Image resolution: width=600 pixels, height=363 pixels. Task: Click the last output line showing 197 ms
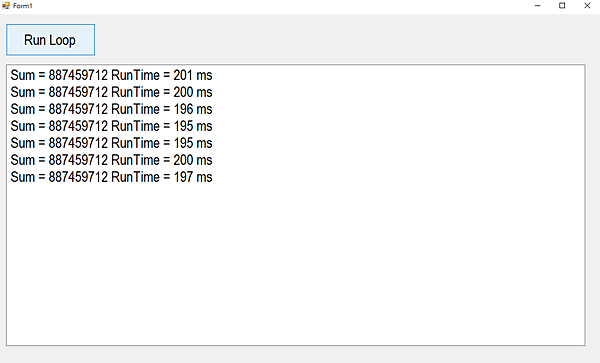click(x=111, y=177)
